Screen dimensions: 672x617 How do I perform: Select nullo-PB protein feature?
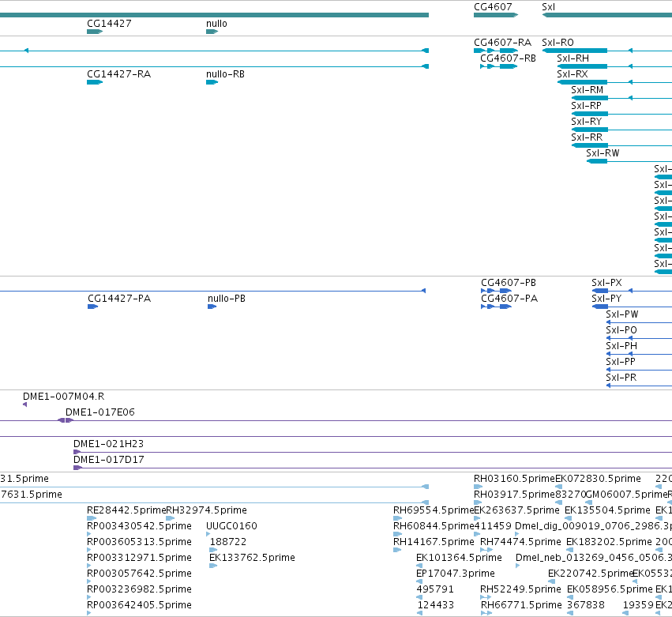(x=212, y=307)
